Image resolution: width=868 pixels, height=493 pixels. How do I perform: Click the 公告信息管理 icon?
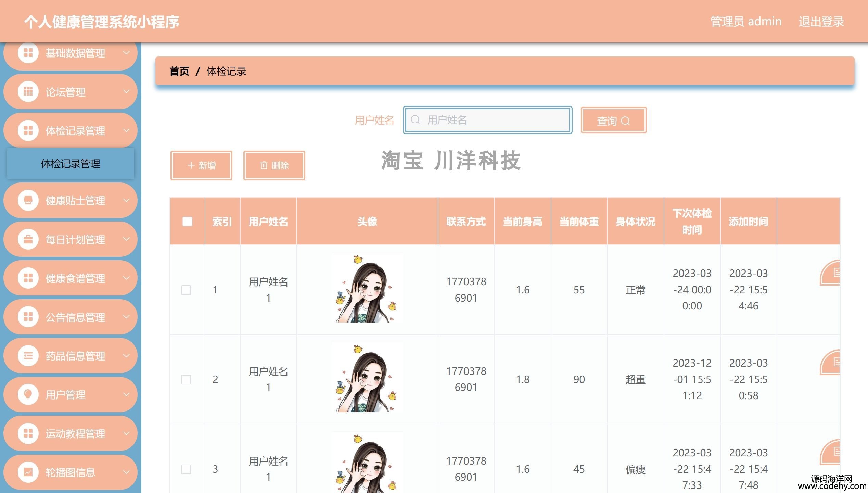(28, 317)
